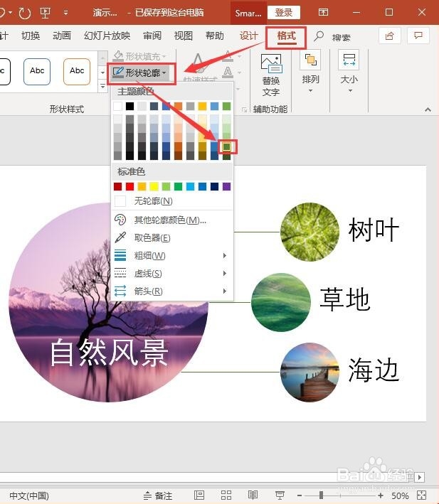This screenshot has width=439, height=504.
Task: Collapse the ribbon with the chevron
Action: point(428,109)
